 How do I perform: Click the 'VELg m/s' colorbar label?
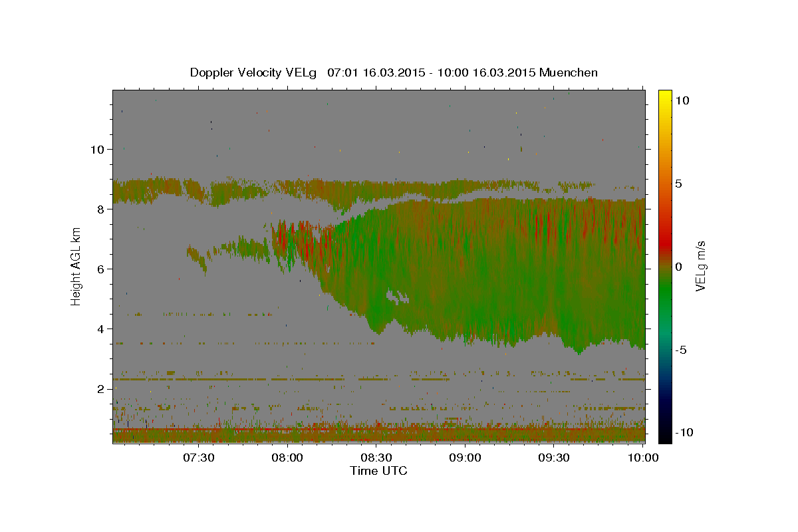point(700,267)
